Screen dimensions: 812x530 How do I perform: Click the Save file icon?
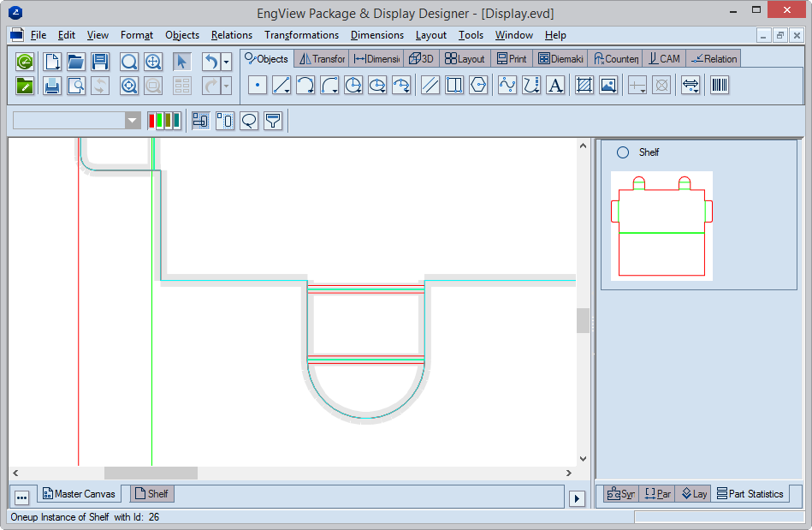(100, 62)
